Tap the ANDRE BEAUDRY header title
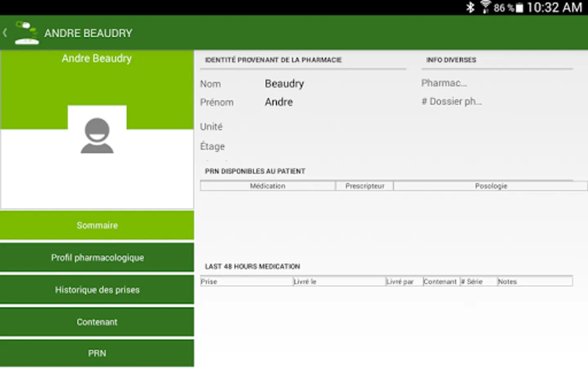 pyautogui.click(x=88, y=33)
